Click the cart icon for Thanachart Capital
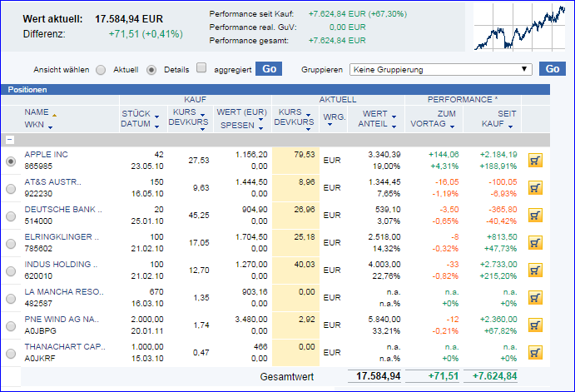Viewport: 575px width, 392px height. pyautogui.click(x=535, y=353)
